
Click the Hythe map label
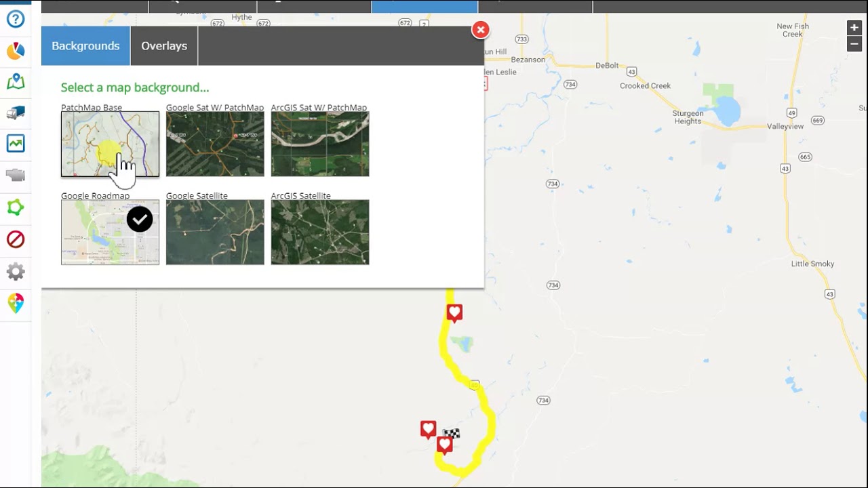[x=241, y=18]
